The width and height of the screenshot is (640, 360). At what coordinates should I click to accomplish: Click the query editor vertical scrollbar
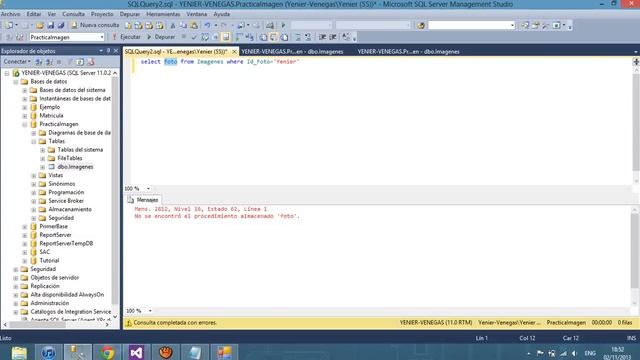(636, 122)
